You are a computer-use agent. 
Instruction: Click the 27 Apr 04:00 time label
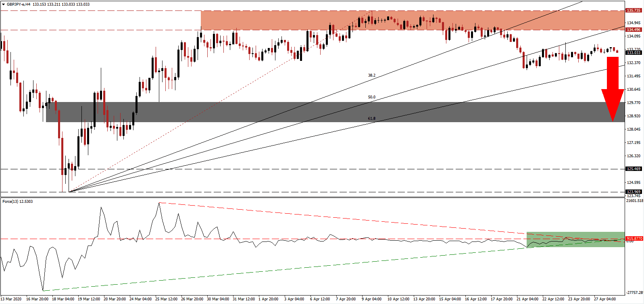click(605, 299)
